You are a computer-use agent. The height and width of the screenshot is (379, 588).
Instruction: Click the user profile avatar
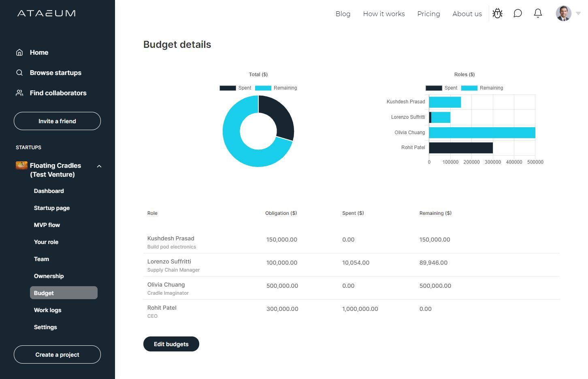click(x=563, y=13)
